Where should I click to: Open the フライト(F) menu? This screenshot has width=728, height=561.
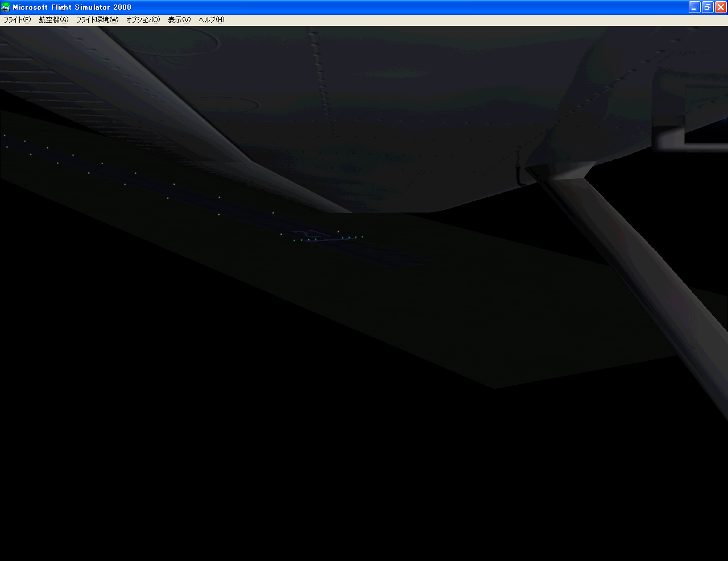[x=17, y=20]
